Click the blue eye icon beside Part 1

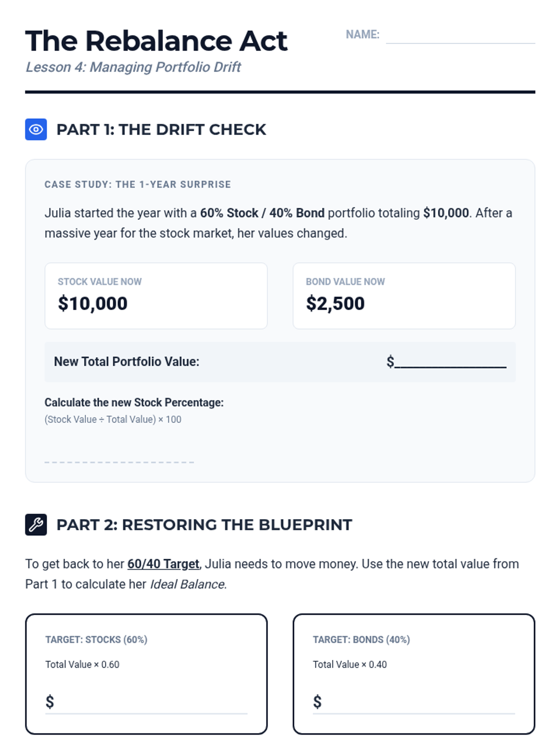(36, 129)
